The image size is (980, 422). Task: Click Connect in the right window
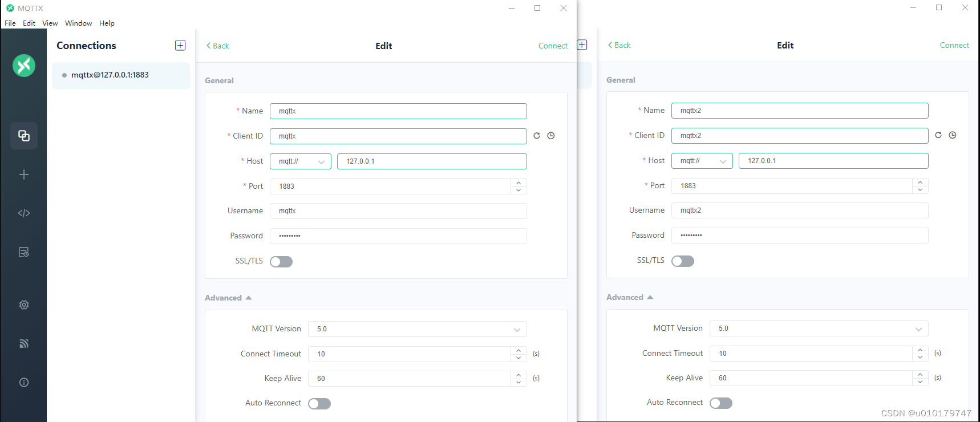954,45
